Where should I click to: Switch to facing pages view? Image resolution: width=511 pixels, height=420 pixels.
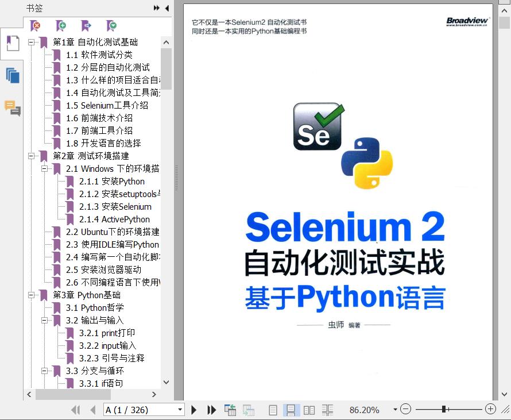309,410
